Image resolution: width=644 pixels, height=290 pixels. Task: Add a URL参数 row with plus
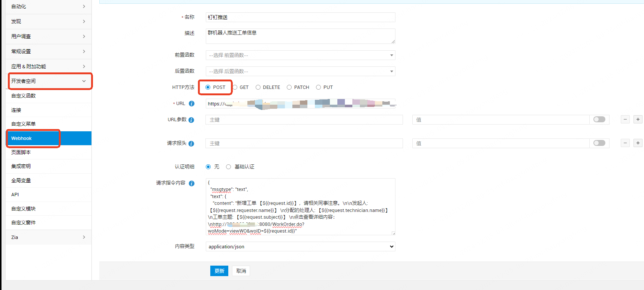638,120
